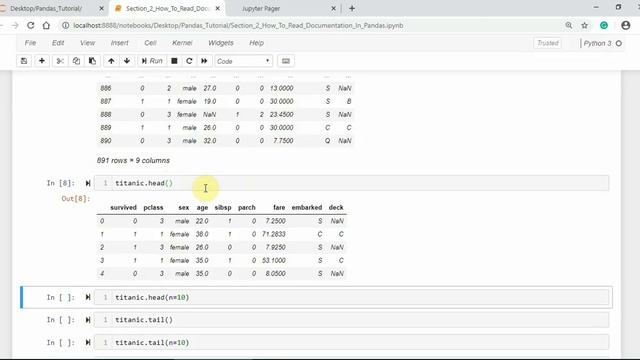
Task: Open the View menu
Action: point(87,43)
